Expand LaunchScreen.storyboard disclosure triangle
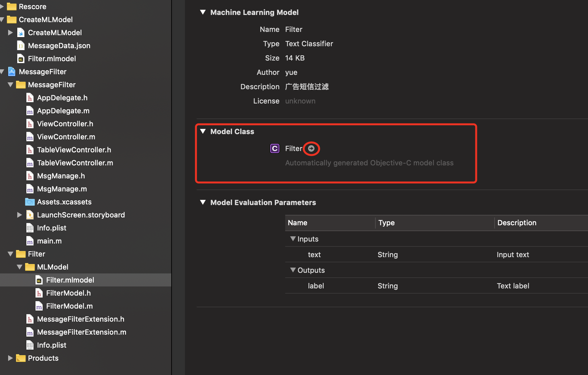The height and width of the screenshot is (375, 588). coord(20,215)
